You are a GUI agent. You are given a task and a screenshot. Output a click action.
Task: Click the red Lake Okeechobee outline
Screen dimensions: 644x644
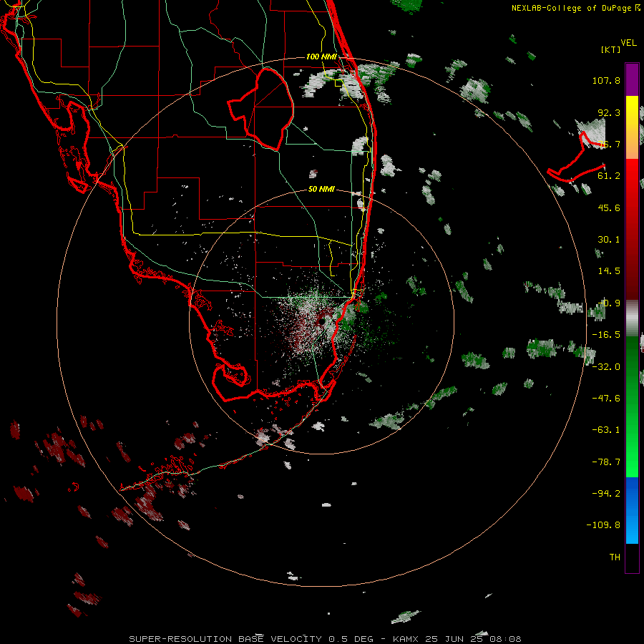point(260,109)
